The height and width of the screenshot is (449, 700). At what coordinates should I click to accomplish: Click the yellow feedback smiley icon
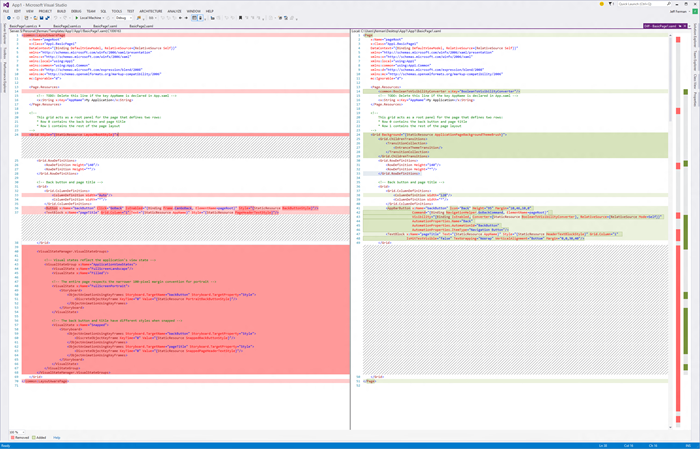coord(602,4)
